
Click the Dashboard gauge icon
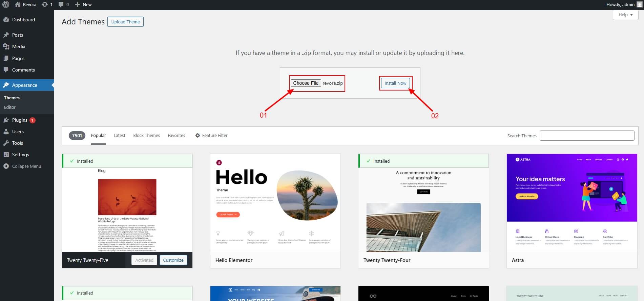pos(6,20)
